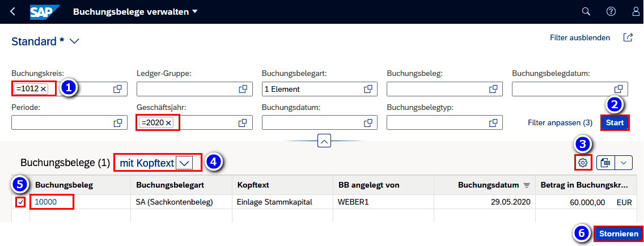This screenshot has width=644, height=246.
Task: Click the export to spreadsheet icon
Action: (605, 163)
